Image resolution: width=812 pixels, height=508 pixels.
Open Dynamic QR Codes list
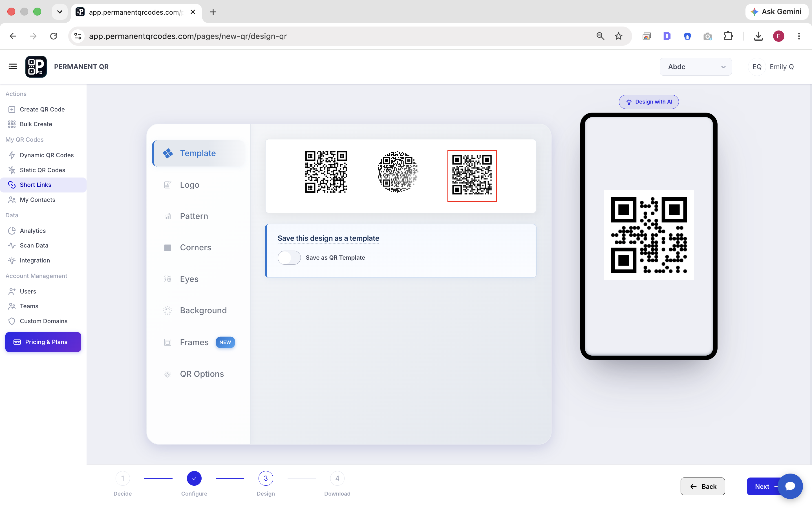[46, 155]
